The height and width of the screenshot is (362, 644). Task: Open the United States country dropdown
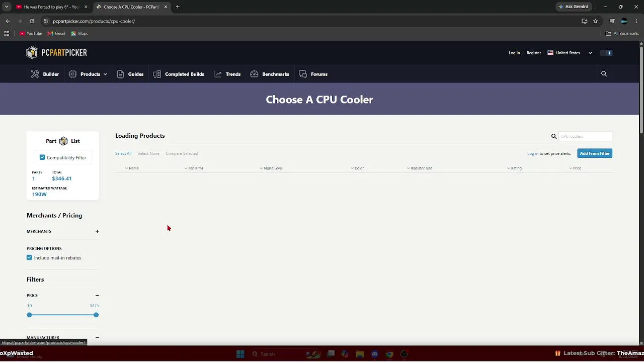(x=570, y=53)
